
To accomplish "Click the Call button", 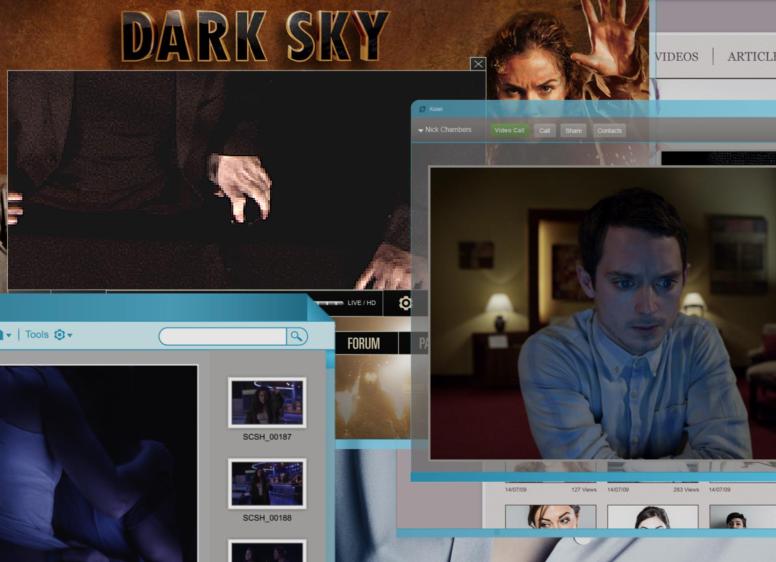I will tap(544, 131).
